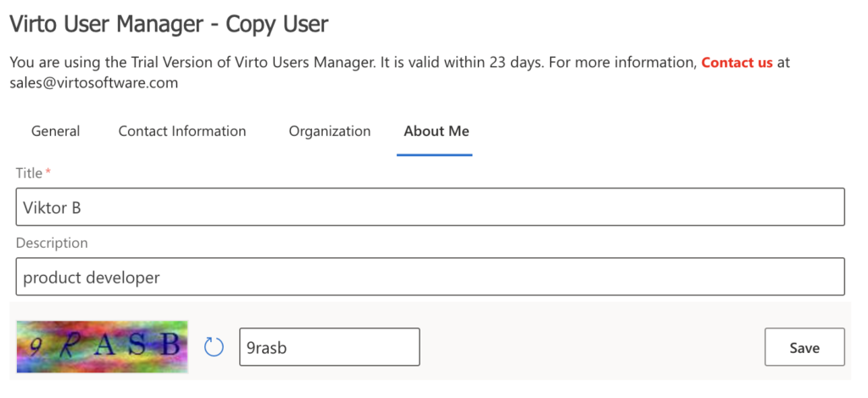Screen dimensions: 868x398
Task: Click the digit 9 in the captcha image
Action: [36, 345]
